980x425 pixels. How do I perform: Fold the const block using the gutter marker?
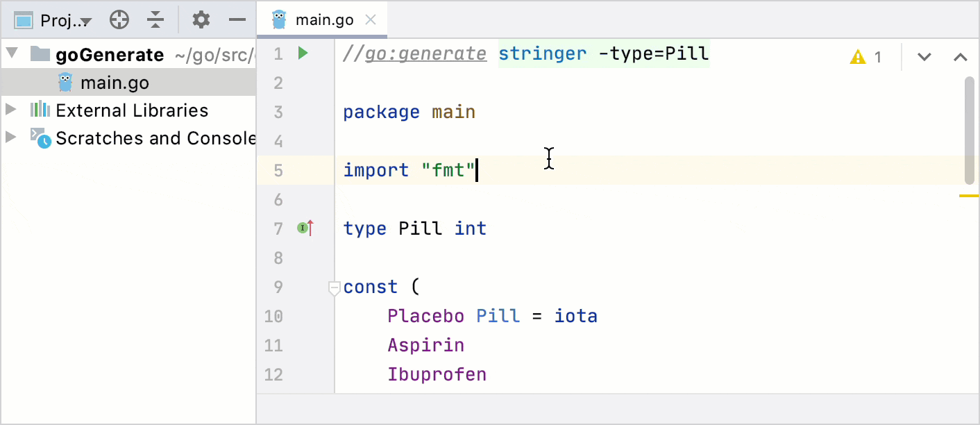[334, 287]
